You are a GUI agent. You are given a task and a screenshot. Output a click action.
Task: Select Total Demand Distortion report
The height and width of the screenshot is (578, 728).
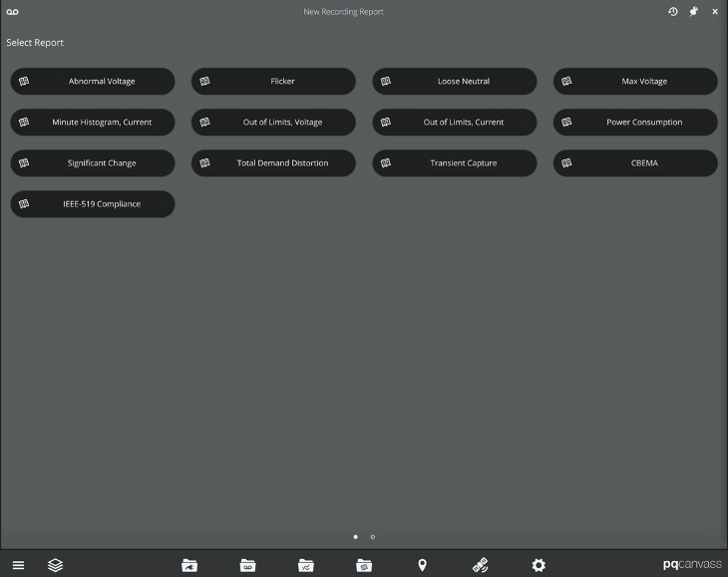[x=273, y=163]
